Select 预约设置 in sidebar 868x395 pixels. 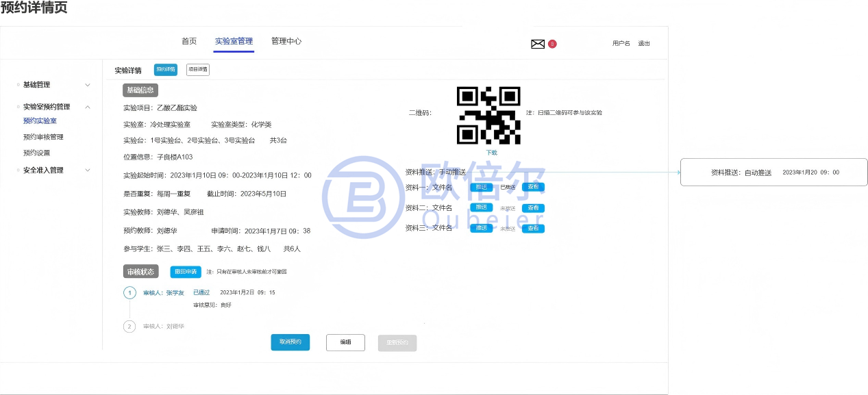[x=37, y=153]
